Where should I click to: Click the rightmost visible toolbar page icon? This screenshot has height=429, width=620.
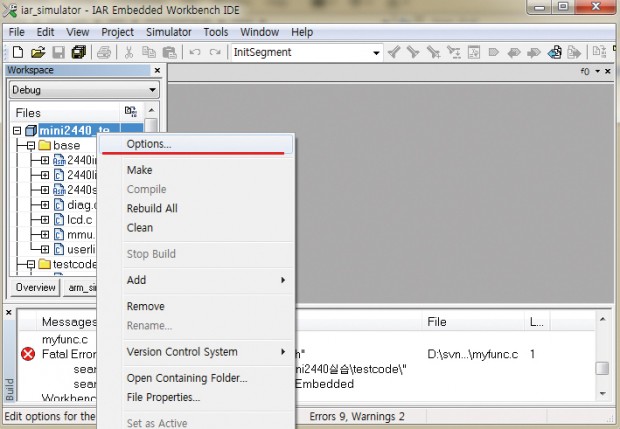pyautogui.click(x=599, y=52)
